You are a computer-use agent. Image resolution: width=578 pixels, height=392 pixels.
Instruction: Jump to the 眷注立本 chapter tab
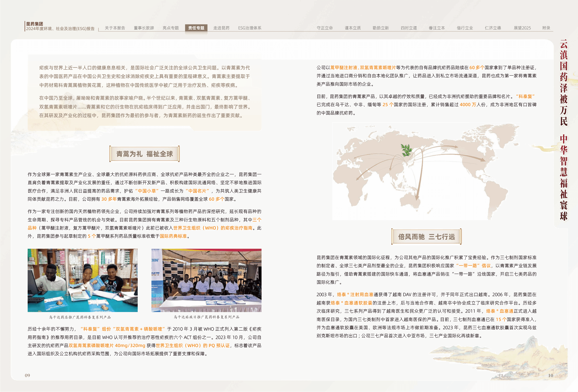coord(437,28)
